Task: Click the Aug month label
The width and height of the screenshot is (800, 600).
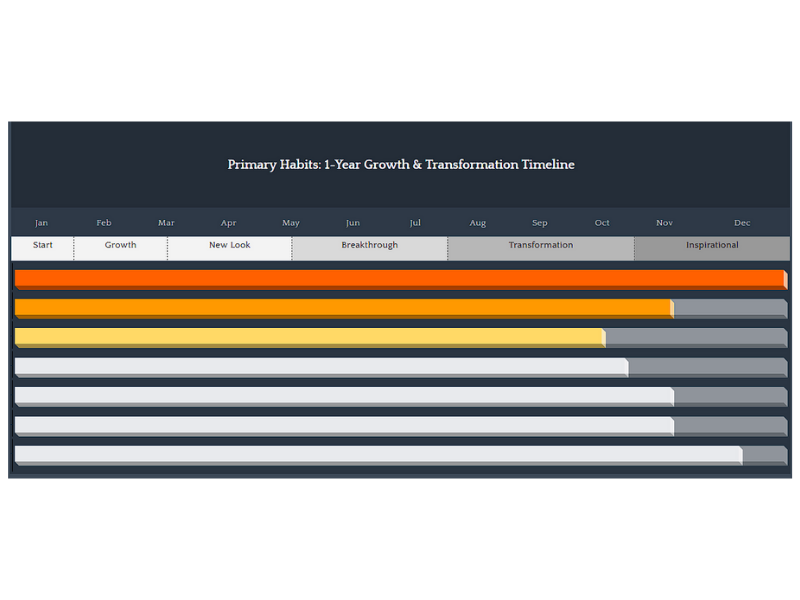Action: [x=478, y=223]
